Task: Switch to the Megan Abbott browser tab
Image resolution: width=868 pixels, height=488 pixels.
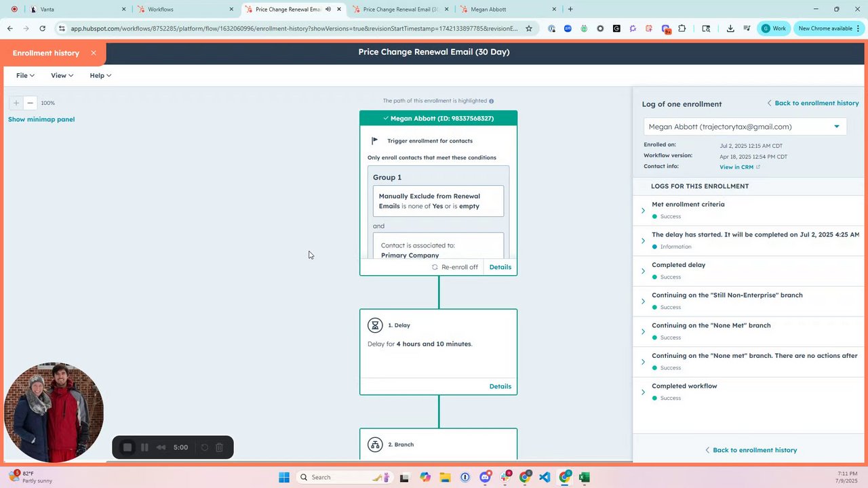Action: point(508,9)
